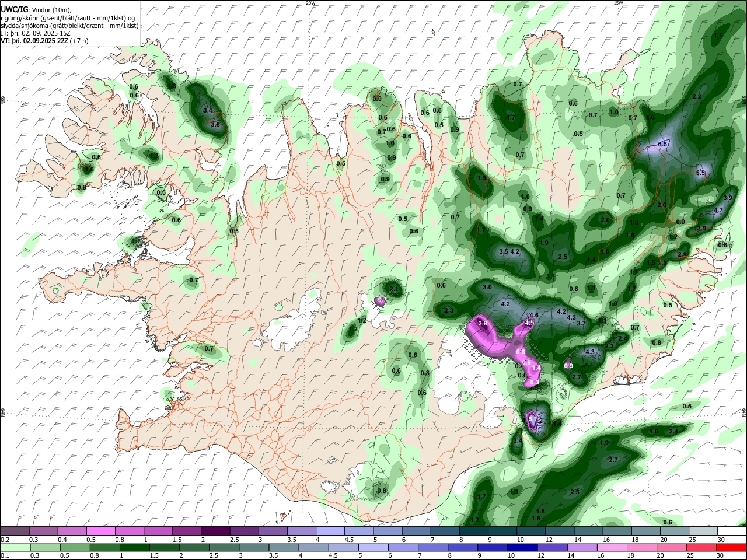Pick the darkest purple 2 mm snow legend swatch
Image resolution: width=747 pixels, height=560 pixels.
[215, 531]
